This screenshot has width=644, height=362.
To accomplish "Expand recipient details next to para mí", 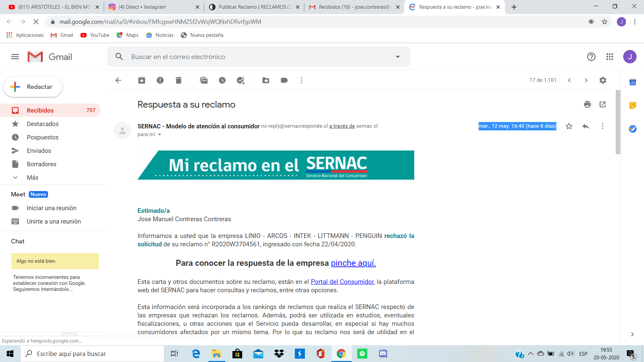I will 159,134.
